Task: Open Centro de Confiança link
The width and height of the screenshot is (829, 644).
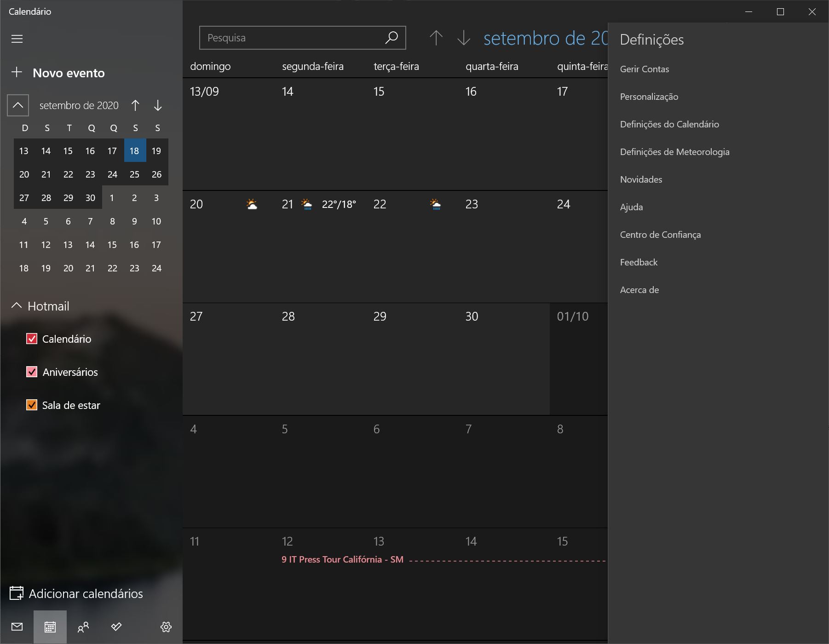Action: coord(661,235)
